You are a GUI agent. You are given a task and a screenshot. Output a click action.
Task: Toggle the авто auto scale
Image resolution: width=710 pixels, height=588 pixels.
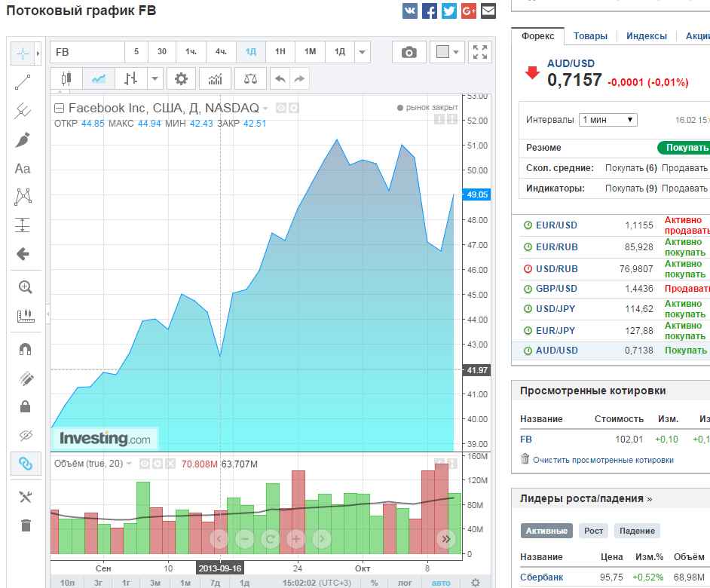pos(441,583)
